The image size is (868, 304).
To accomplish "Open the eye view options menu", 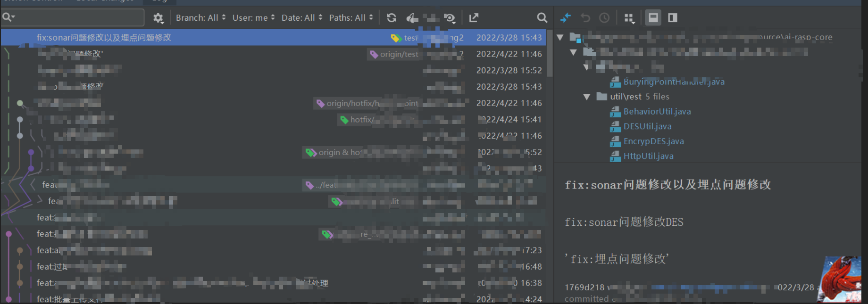I will (449, 18).
